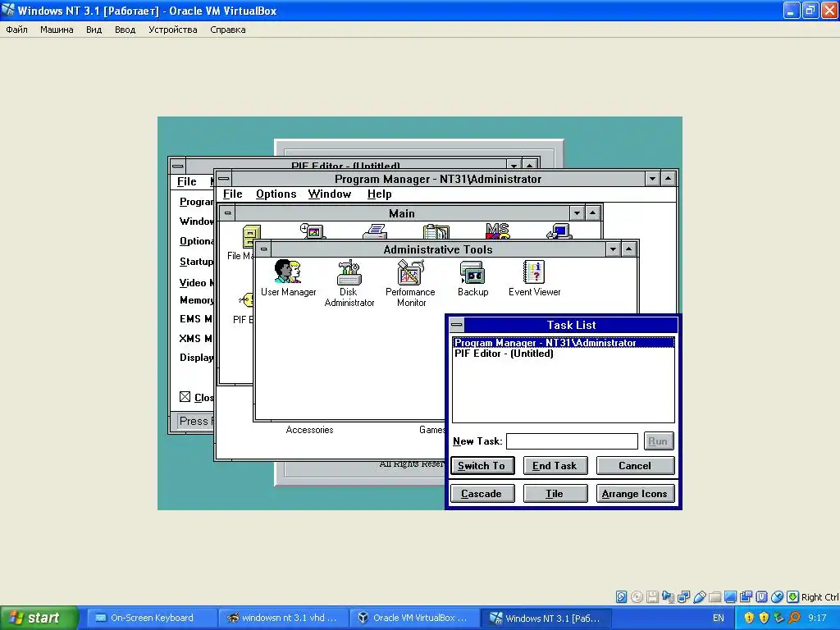840x630 pixels.
Task: Click the Safely Remove Hardware tray icon
Action: 779,618
